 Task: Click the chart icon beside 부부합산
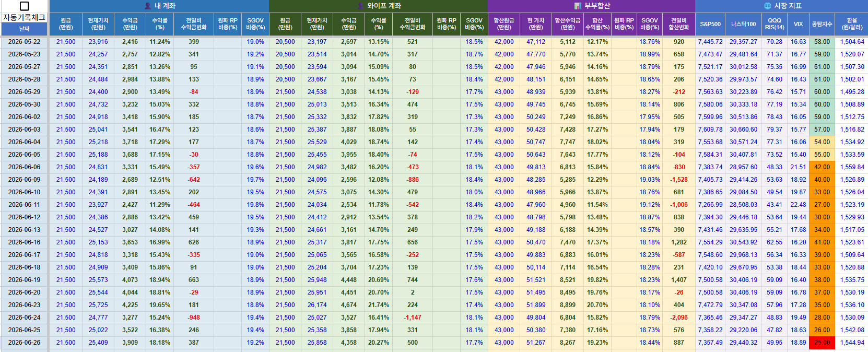578,6
